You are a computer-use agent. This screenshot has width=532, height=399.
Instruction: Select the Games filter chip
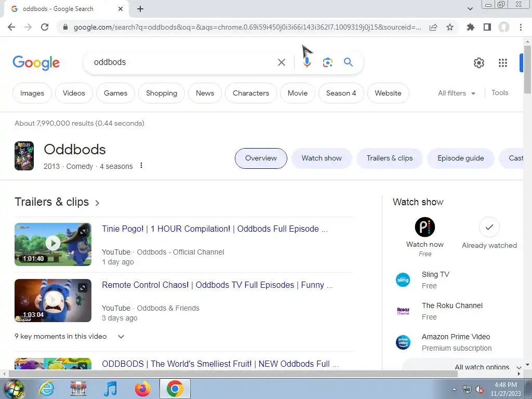pos(115,93)
